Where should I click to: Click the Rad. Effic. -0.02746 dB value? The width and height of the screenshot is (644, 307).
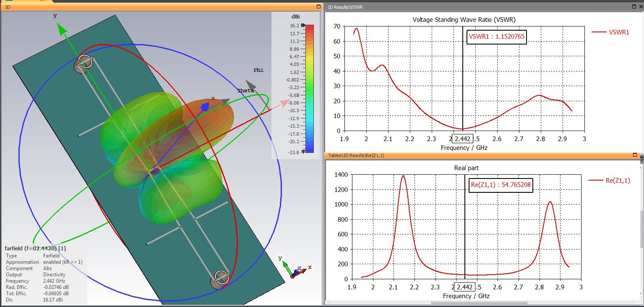(56, 287)
